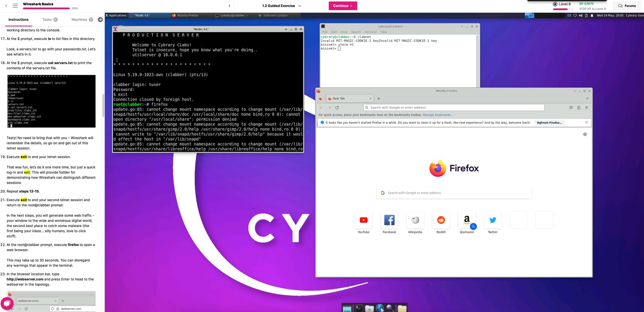The image size is (644, 312).
Task: Click the volume icon in system tray
Action: (x=581, y=15)
